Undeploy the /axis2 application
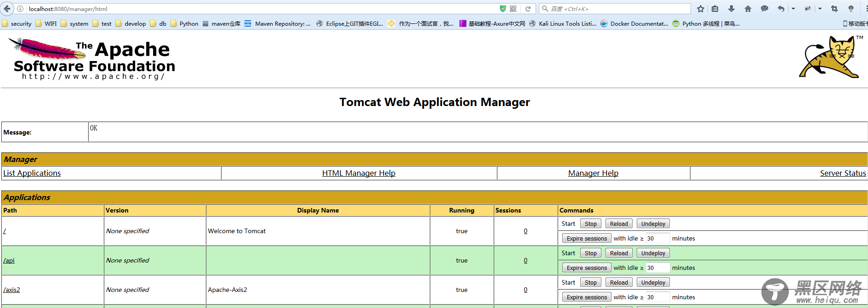Screen dimensions: 868x308 pos(653,282)
